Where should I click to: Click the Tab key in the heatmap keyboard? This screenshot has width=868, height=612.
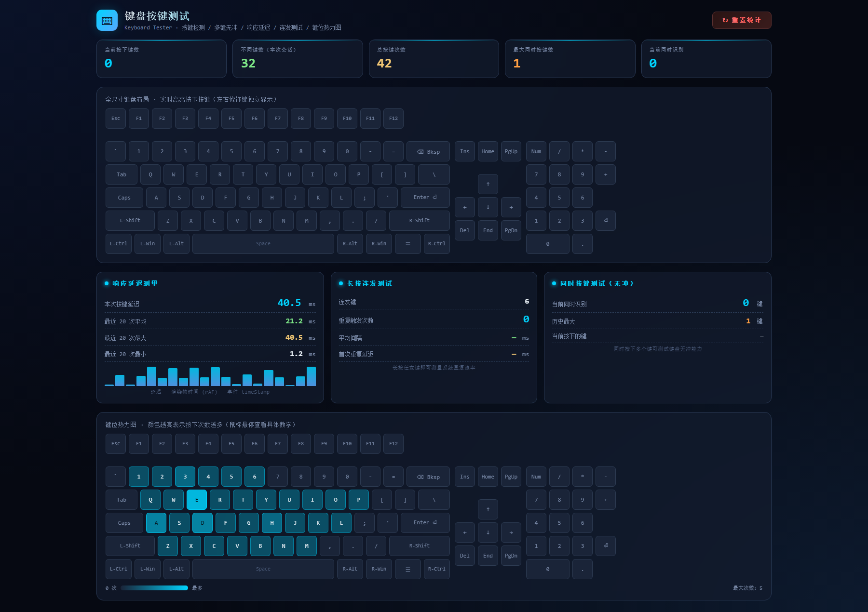click(x=122, y=500)
